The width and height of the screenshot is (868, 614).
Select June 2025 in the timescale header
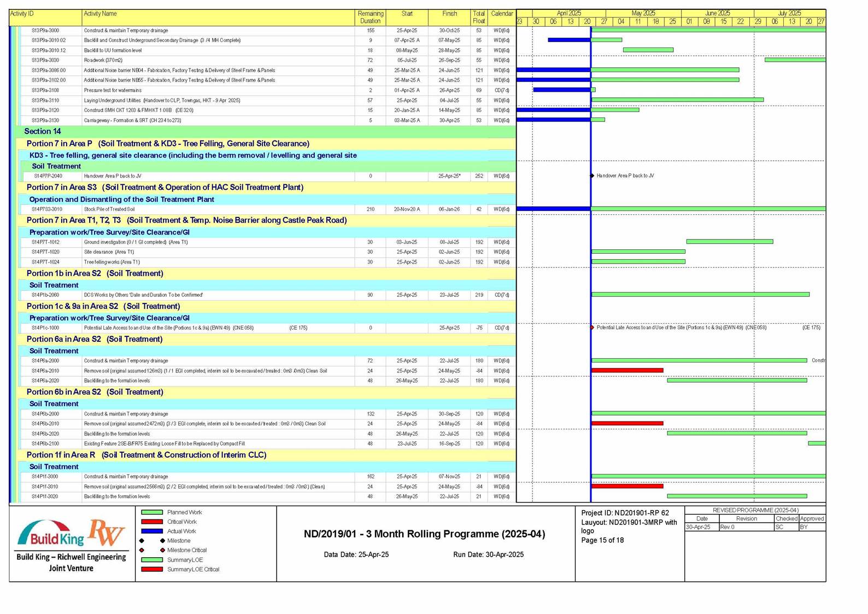point(718,13)
